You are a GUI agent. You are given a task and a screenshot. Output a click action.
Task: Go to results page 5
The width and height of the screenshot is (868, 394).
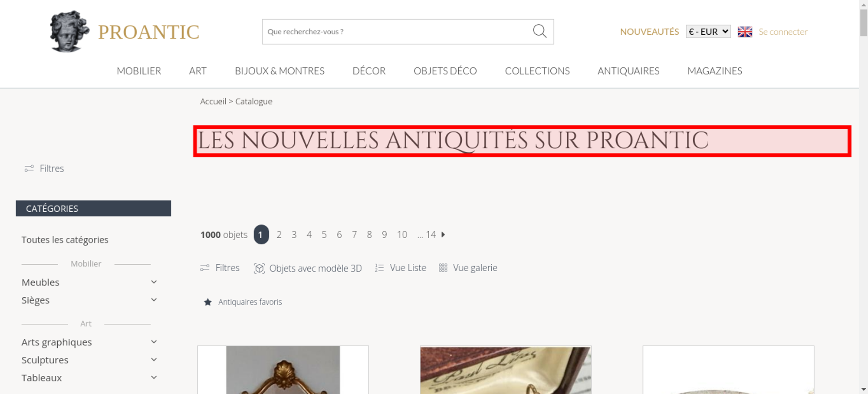[324, 234]
